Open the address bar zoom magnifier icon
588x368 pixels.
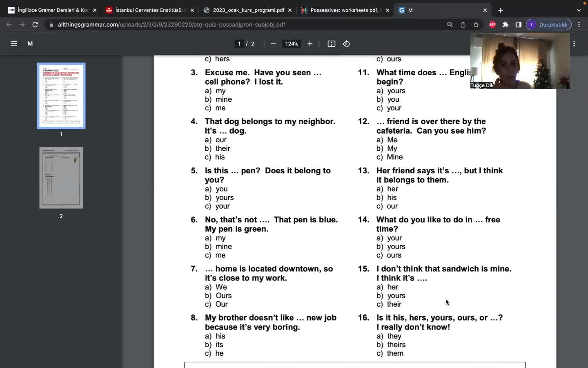point(450,25)
